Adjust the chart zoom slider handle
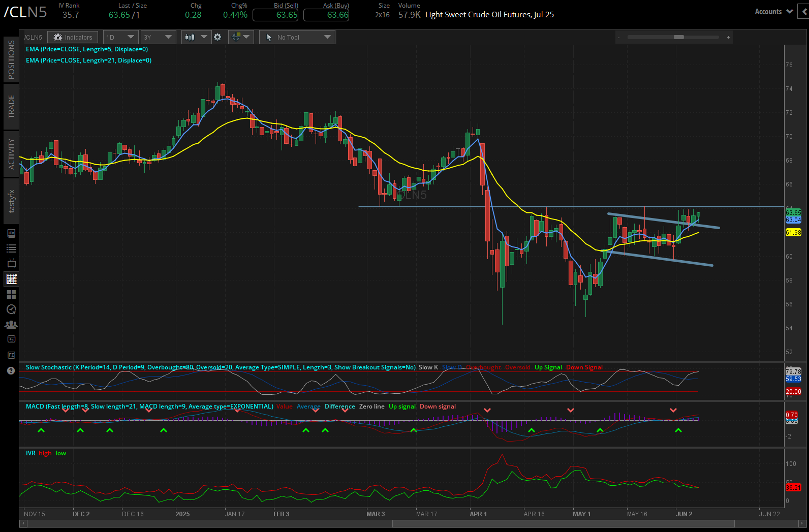The height and width of the screenshot is (532, 809). 679,37
